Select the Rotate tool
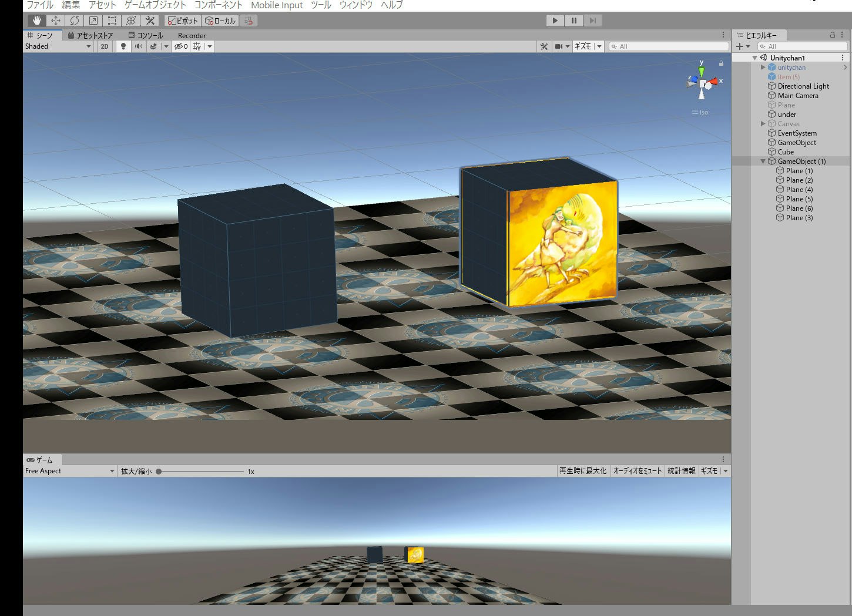 click(75, 21)
